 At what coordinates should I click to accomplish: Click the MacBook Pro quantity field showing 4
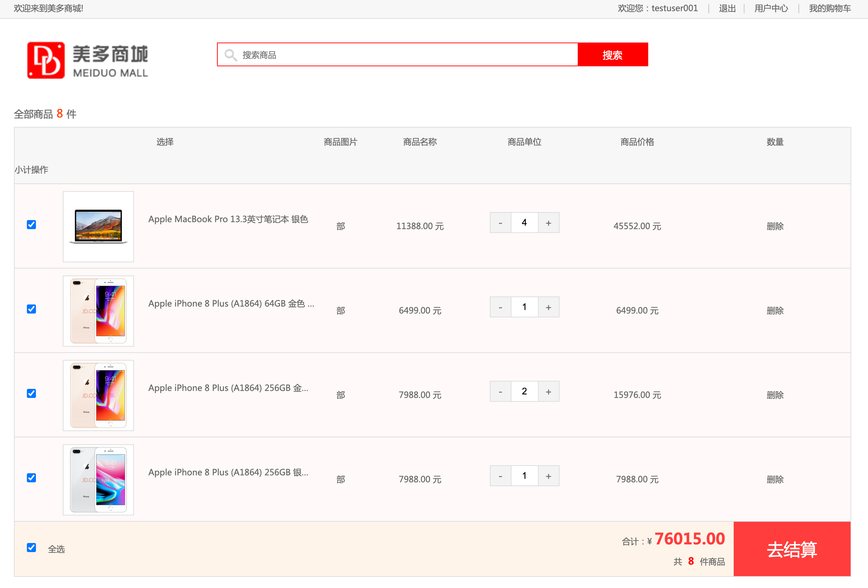[x=524, y=223]
